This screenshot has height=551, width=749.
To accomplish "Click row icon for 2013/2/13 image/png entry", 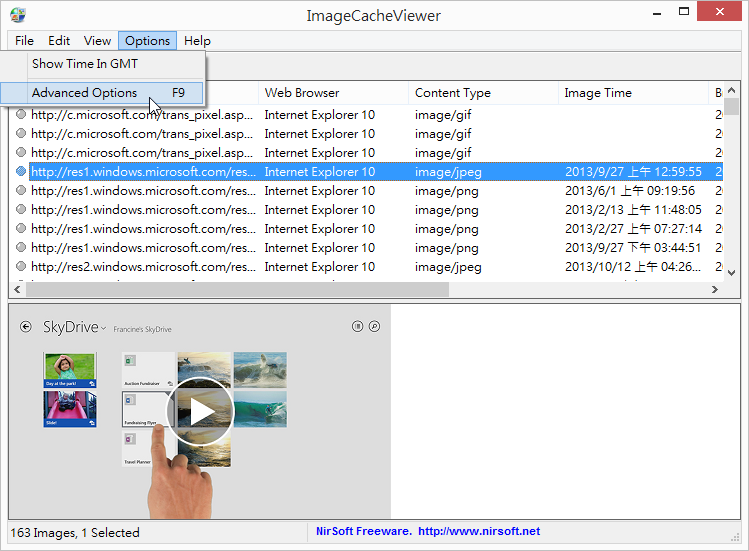I will [x=21, y=209].
